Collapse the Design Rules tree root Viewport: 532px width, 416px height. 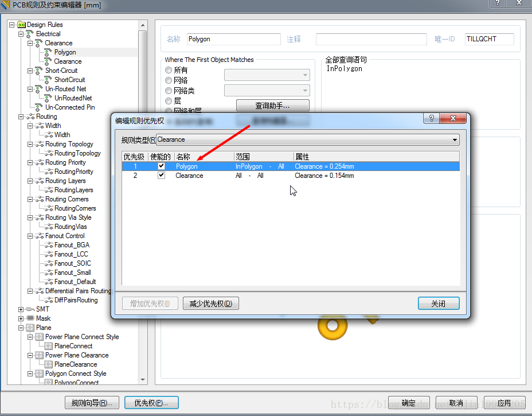12,25
